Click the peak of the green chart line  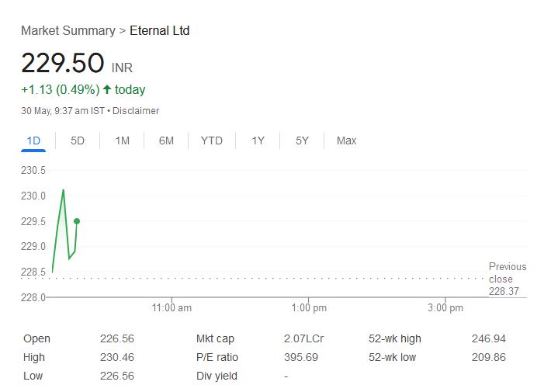pyautogui.click(x=63, y=190)
